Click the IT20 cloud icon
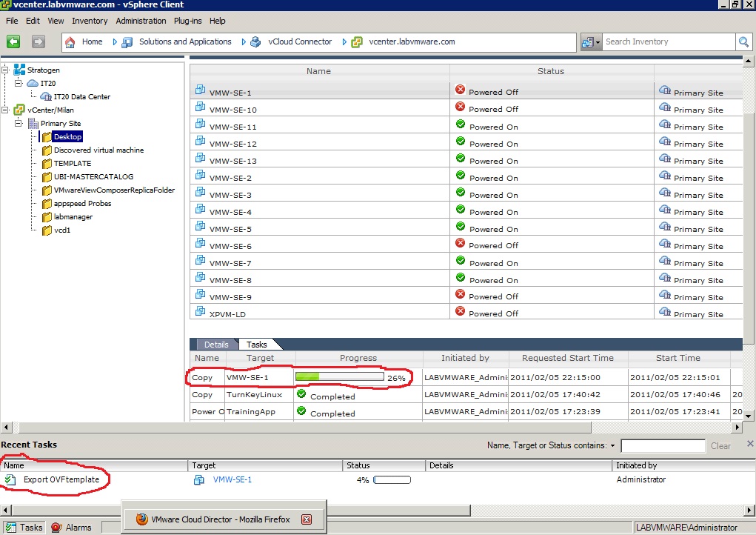756x535 pixels. [33, 83]
